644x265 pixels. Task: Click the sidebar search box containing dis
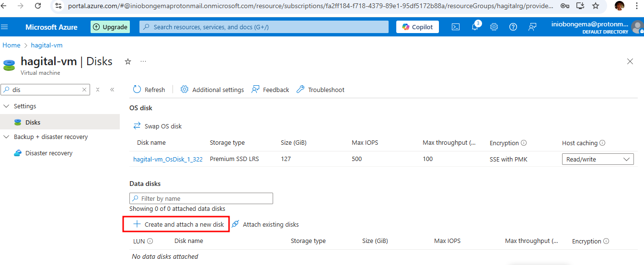point(46,90)
